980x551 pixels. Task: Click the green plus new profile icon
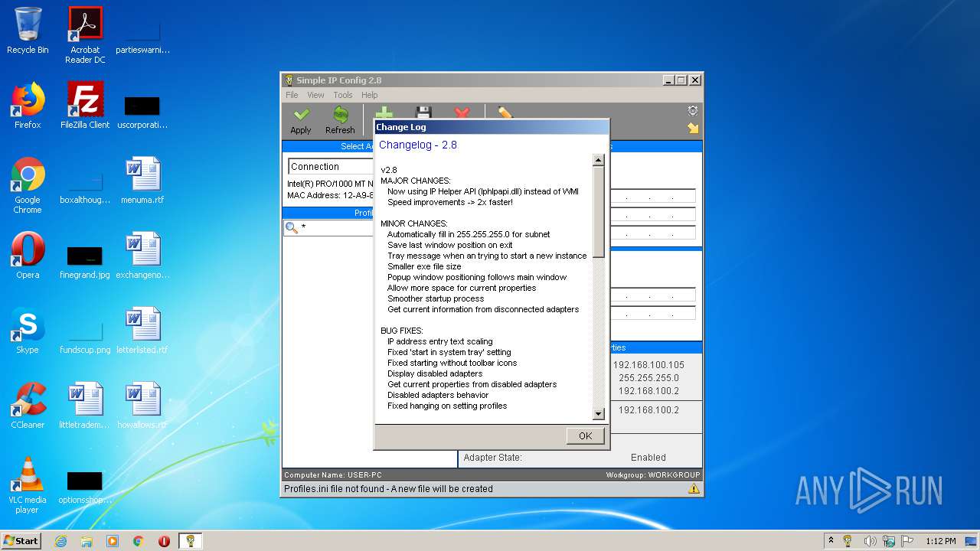pos(384,112)
